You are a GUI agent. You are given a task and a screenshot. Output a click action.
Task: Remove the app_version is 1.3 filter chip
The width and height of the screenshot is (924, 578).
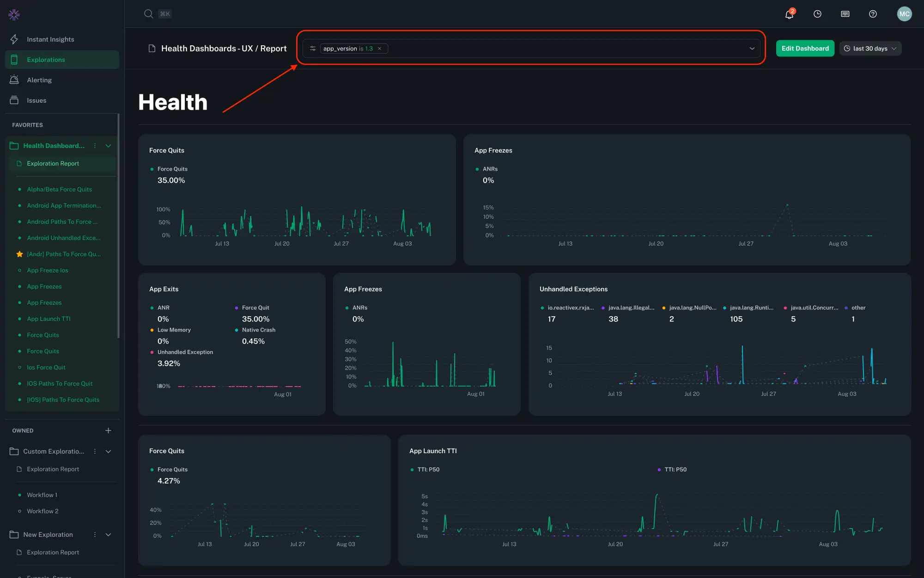pos(379,48)
